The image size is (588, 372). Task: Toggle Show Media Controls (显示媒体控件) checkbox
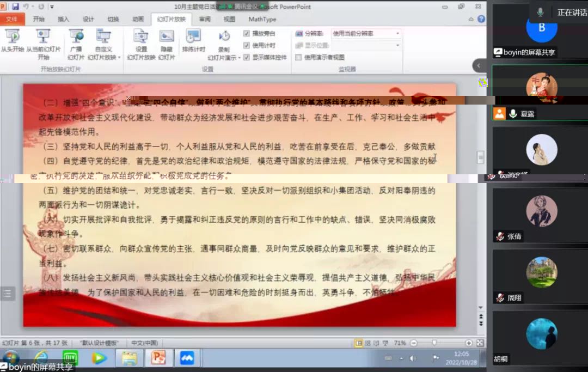(x=247, y=57)
